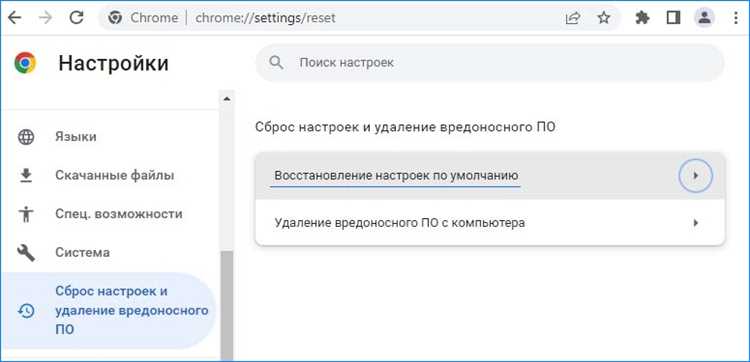This screenshot has width=750, height=362.
Task: Focus the Поиск настроек search field
Action: point(490,63)
